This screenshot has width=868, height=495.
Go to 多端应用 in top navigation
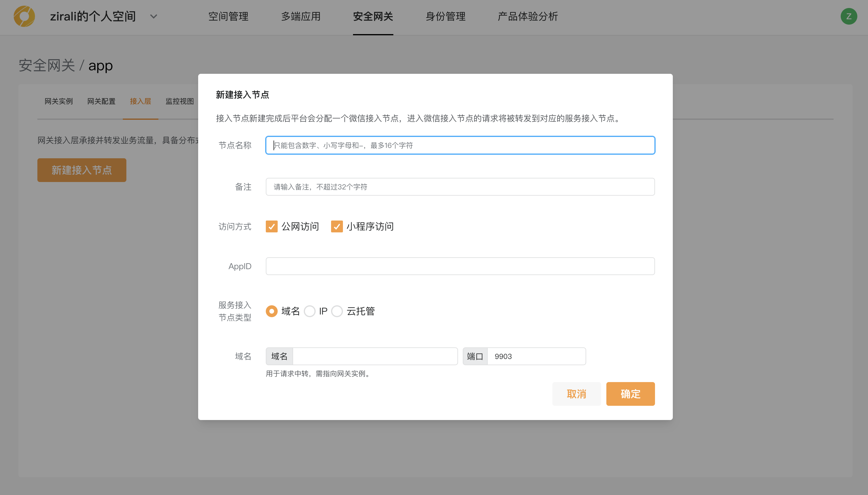pyautogui.click(x=301, y=16)
